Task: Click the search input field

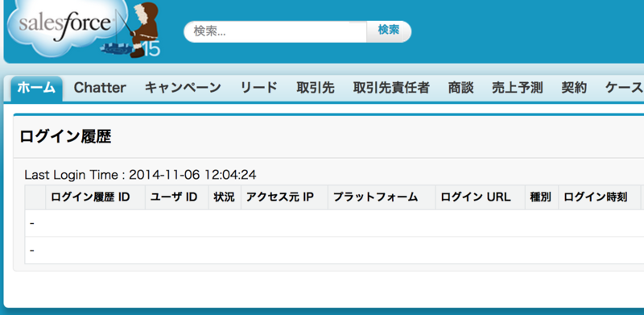Action: point(275,31)
